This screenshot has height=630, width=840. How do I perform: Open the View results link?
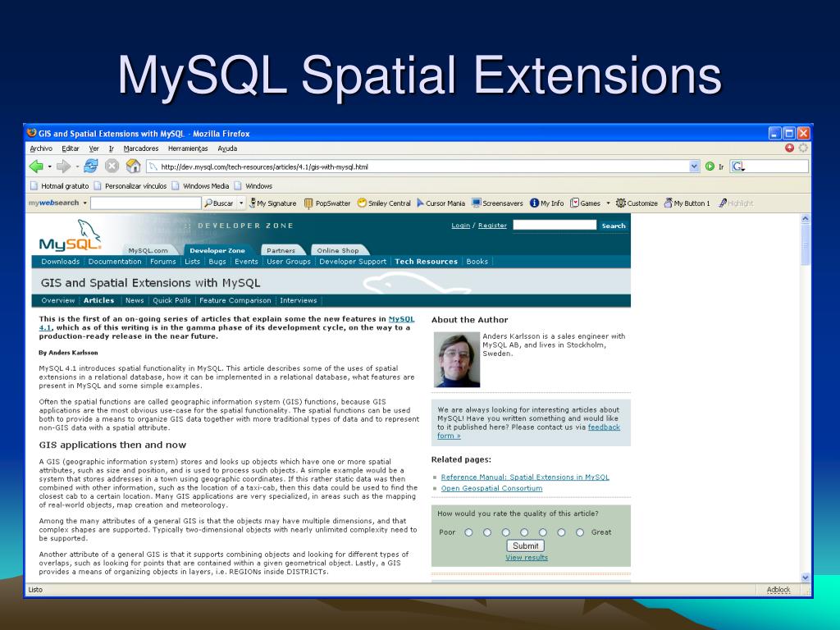(x=527, y=558)
